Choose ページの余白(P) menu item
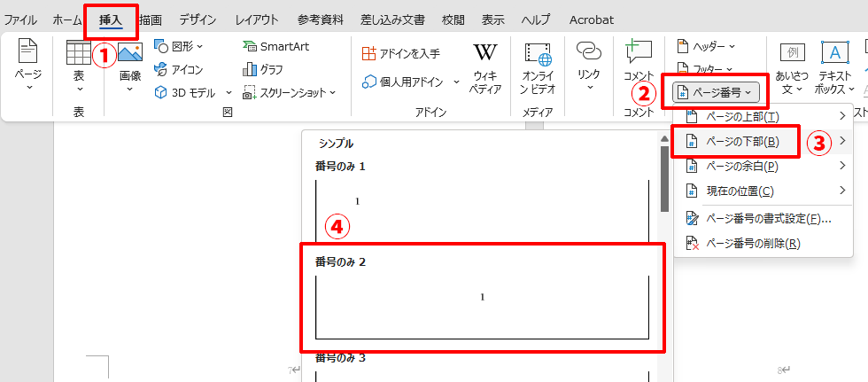Viewport: 868px width, 382px height. [763, 166]
